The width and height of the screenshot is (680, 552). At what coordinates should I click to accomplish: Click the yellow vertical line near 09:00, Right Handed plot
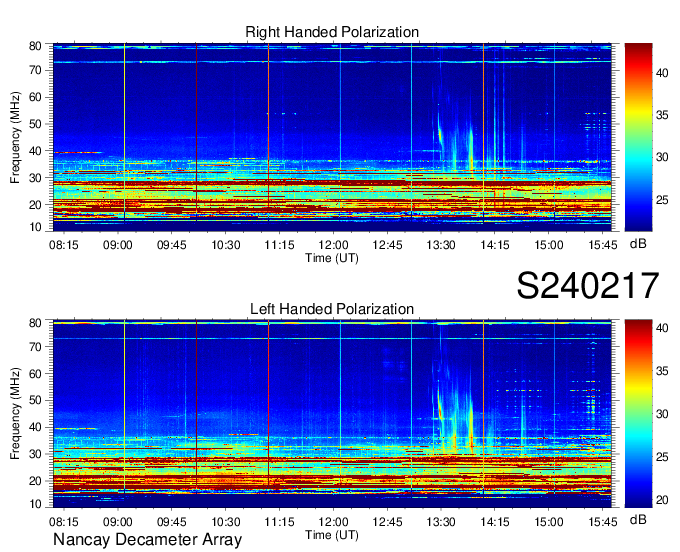tap(124, 132)
